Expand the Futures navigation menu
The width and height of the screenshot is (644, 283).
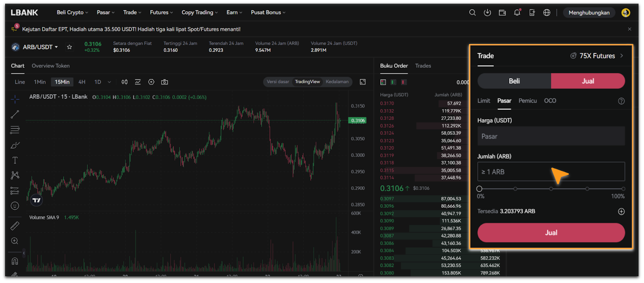click(161, 12)
